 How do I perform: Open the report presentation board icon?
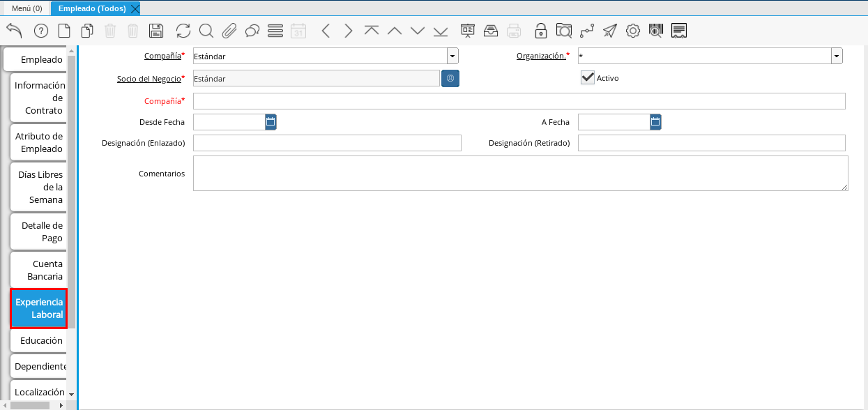[468, 31]
